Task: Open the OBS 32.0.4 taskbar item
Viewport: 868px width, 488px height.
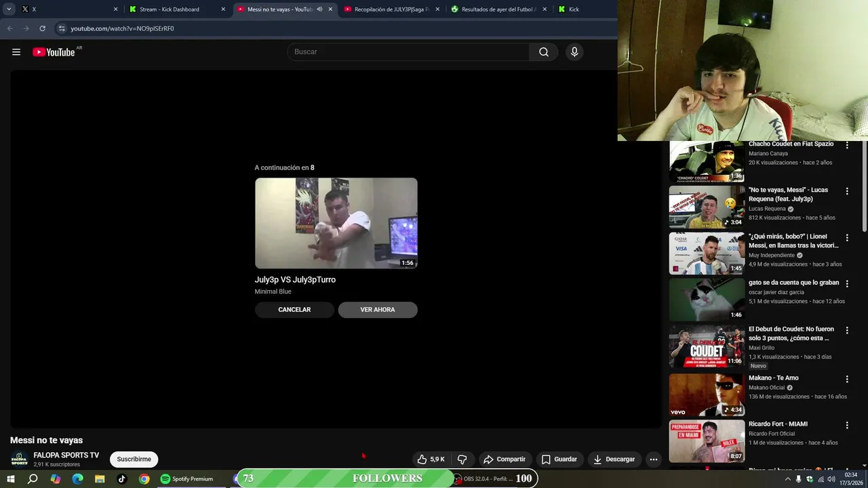Action: pos(484,479)
